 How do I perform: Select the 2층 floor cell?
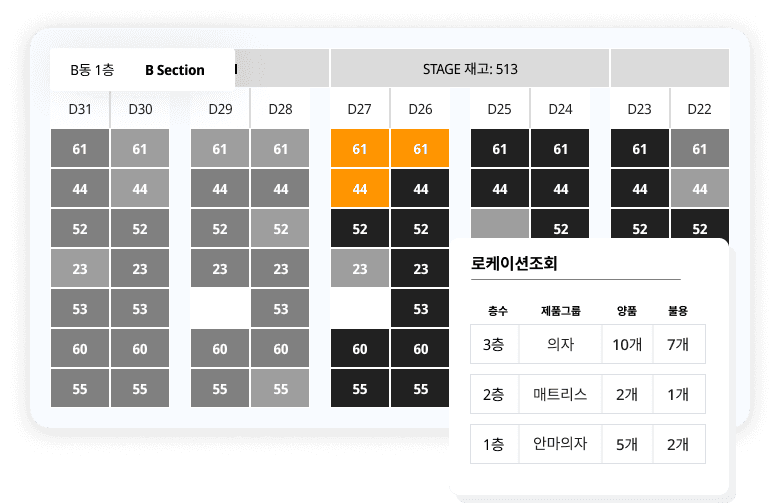tap(494, 394)
